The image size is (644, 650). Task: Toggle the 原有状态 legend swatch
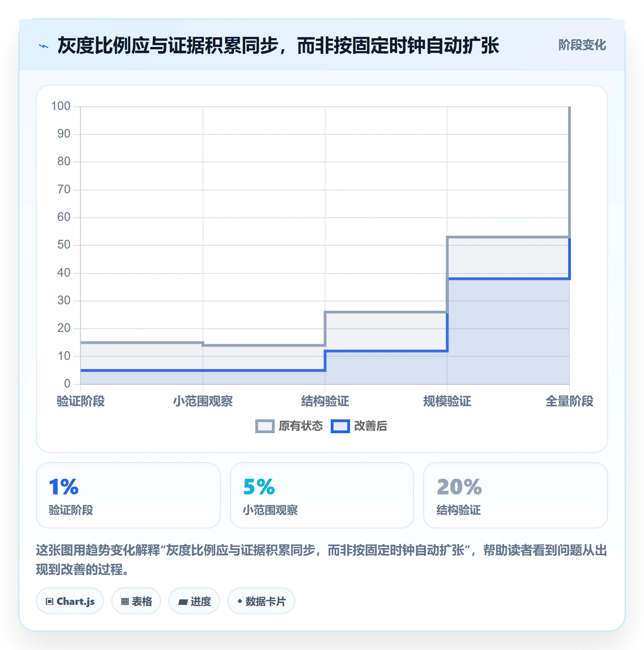coord(265,426)
